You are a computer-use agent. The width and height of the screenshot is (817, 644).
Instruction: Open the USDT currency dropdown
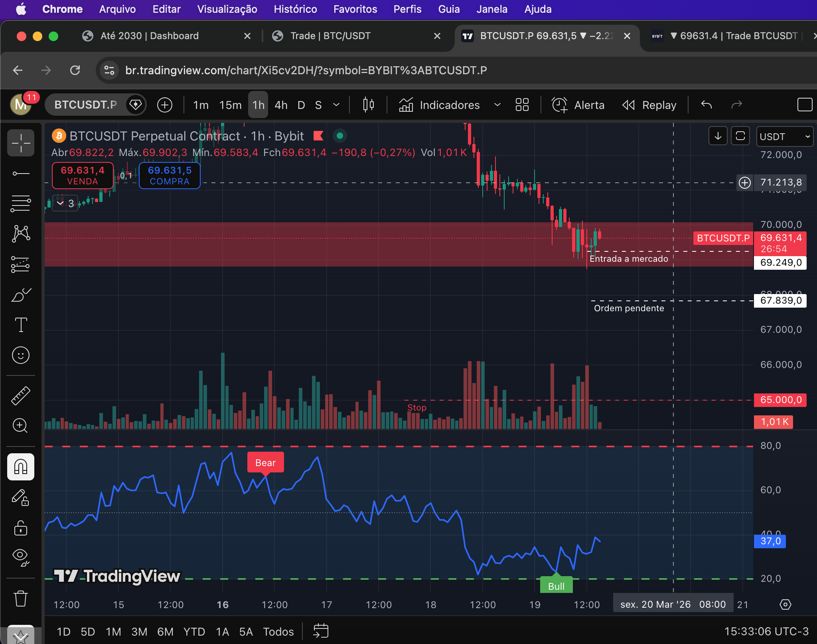pos(784,136)
